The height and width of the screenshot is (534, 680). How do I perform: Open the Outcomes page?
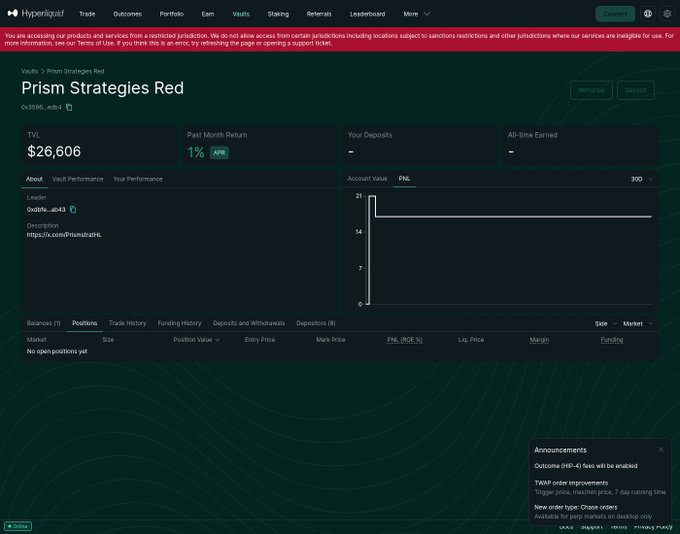[x=128, y=14]
